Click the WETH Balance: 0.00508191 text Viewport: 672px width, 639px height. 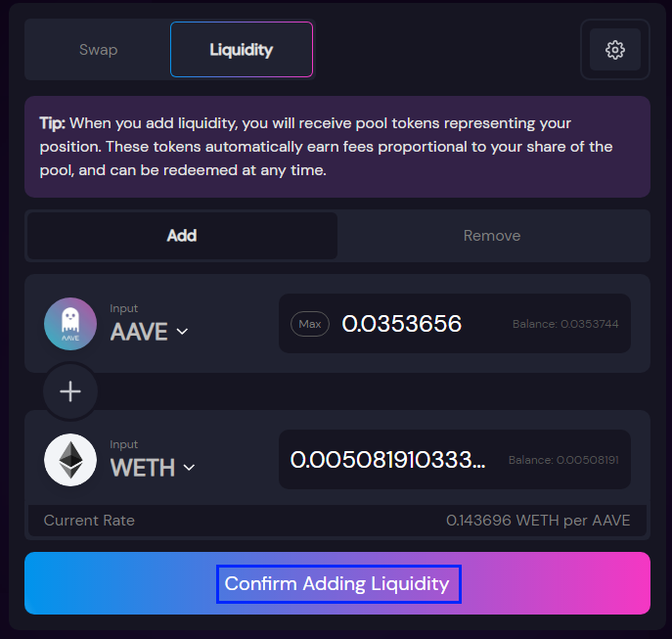pos(563,460)
